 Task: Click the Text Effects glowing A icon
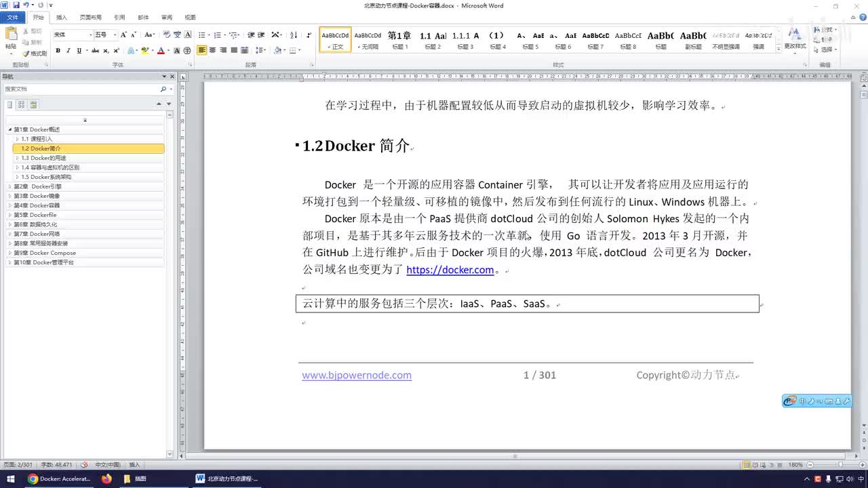pos(131,50)
